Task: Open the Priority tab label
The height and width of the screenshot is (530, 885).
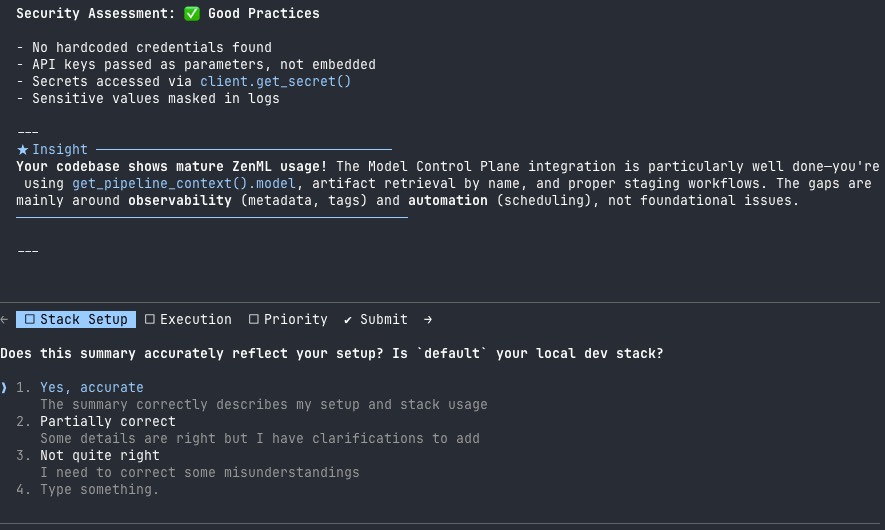Action: point(296,319)
